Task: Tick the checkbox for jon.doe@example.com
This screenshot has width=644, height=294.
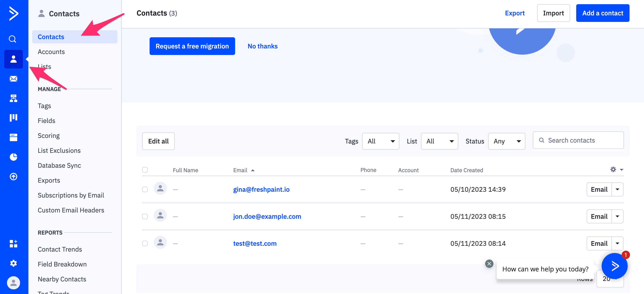Action: (x=145, y=216)
